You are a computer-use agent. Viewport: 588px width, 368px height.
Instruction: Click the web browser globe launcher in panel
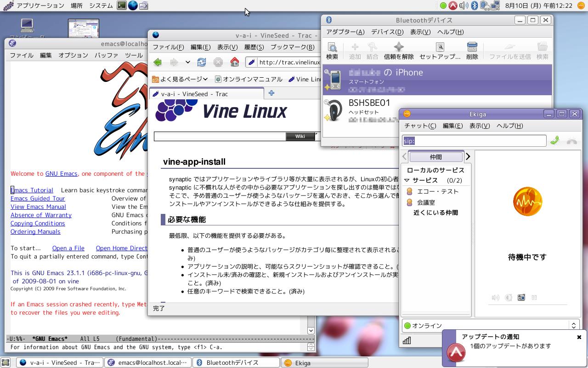[x=133, y=6]
